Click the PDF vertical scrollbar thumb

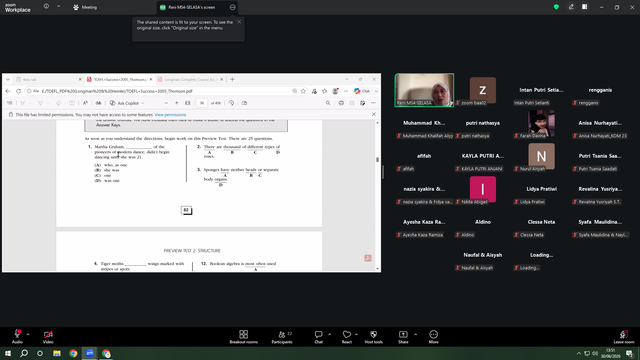(x=378, y=160)
